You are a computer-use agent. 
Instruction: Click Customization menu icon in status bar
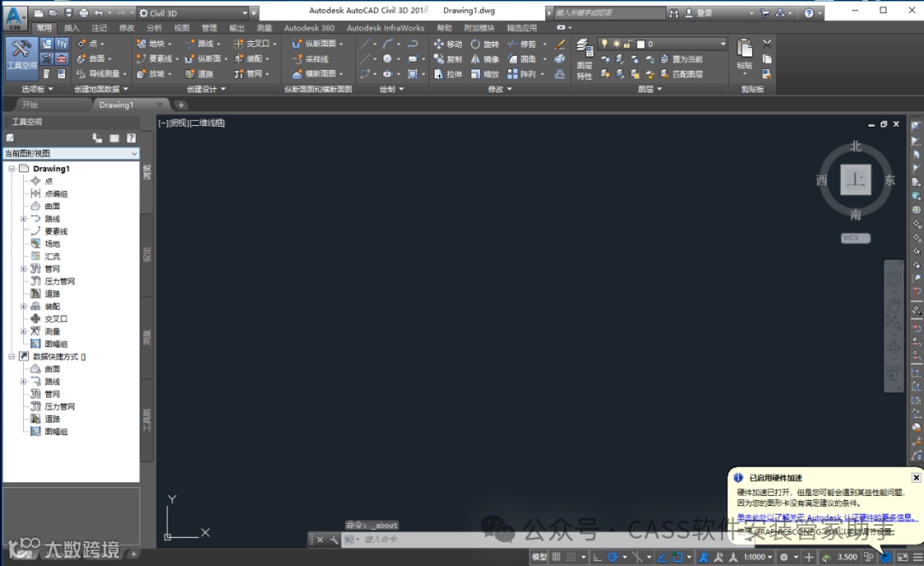[x=917, y=557]
